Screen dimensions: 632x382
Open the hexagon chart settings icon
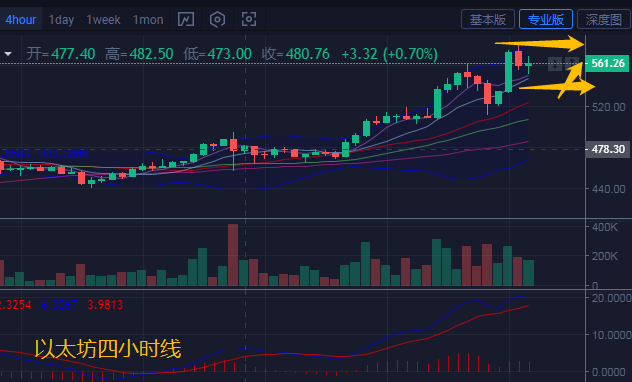click(217, 19)
